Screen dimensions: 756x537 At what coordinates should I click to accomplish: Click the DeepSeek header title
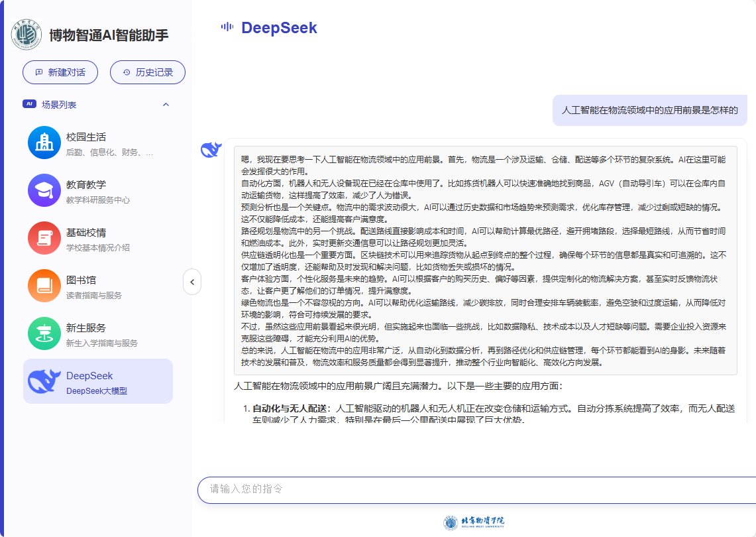pos(279,28)
